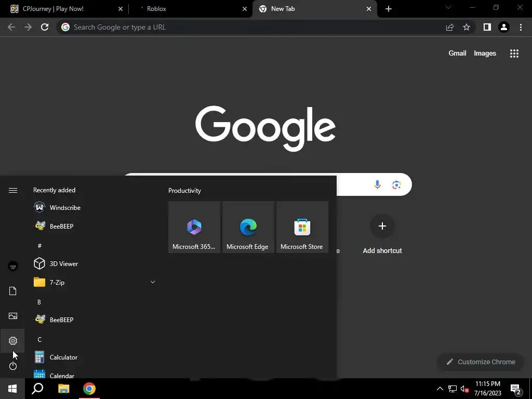Open Chrome tab search dropdown arrow
532x399 pixels.
(448, 7)
